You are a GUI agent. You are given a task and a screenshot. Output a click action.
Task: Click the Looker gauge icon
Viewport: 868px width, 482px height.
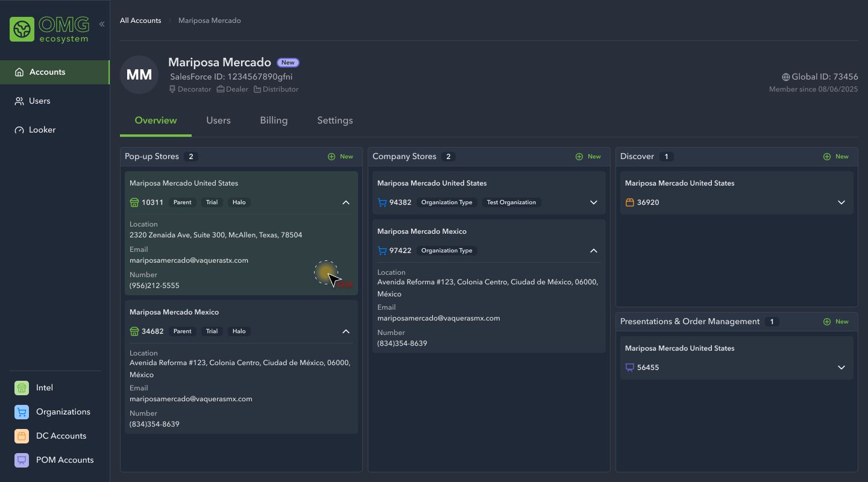point(19,130)
